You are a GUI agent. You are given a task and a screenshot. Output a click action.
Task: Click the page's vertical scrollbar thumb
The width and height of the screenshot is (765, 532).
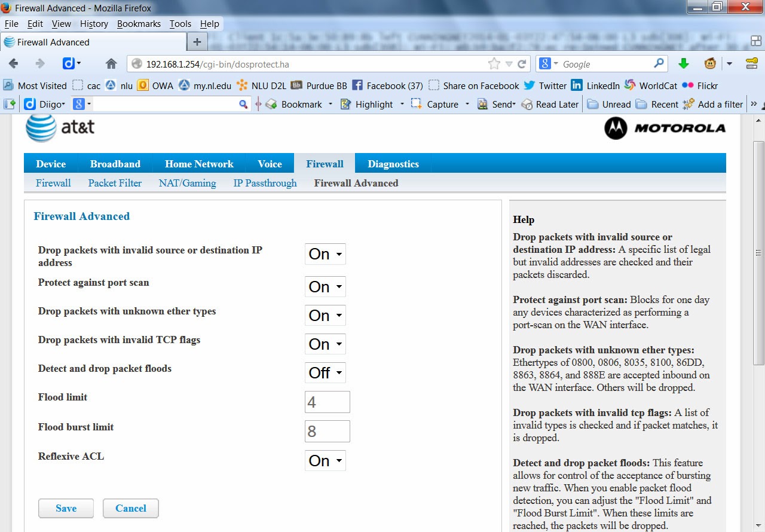coord(758,253)
